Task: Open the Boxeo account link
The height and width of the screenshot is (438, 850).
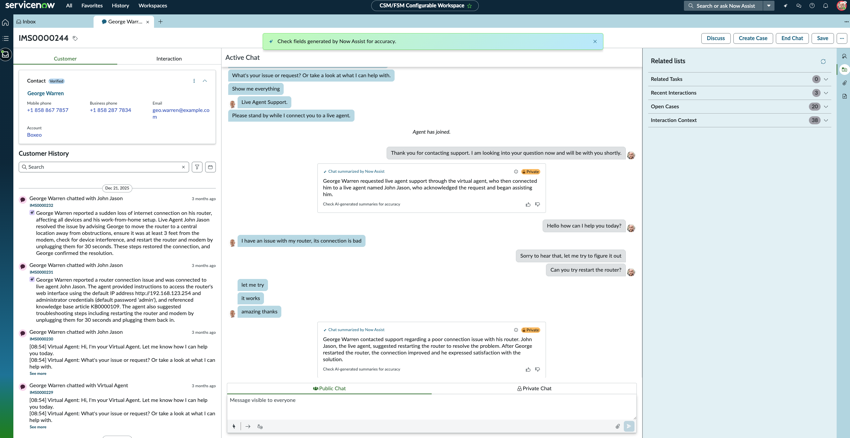Action: click(x=34, y=135)
